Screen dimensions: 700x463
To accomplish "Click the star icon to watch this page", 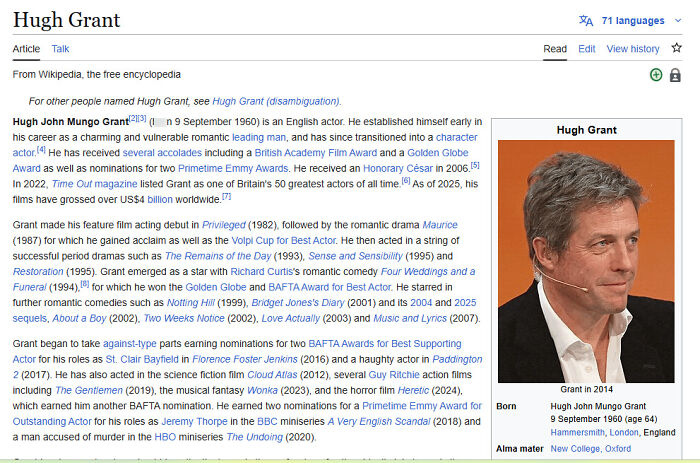I will pyautogui.click(x=677, y=48).
